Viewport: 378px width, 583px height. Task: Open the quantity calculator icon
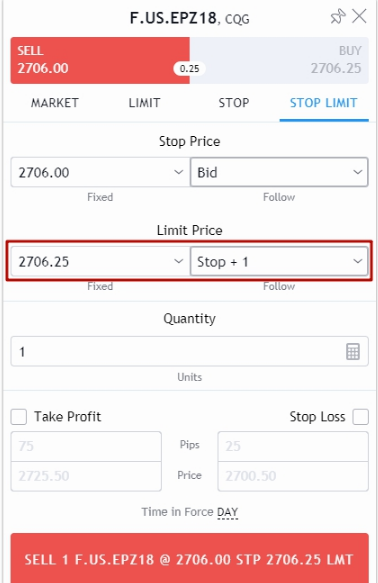click(353, 351)
